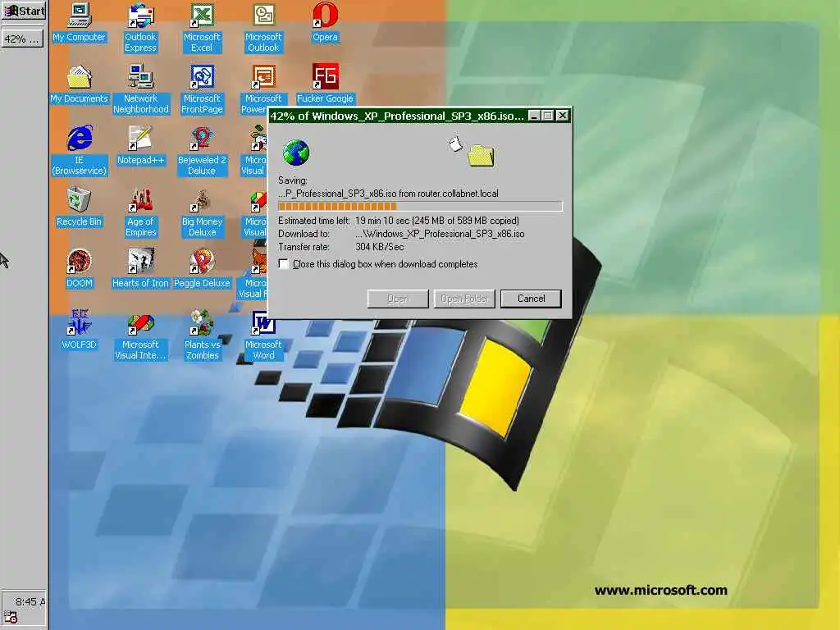Select the 42% download taskbar button

(x=22, y=39)
